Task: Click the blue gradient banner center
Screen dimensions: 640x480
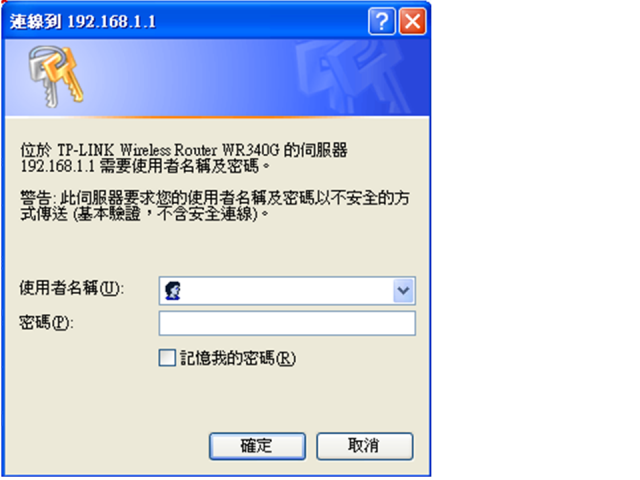Action: [x=217, y=78]
